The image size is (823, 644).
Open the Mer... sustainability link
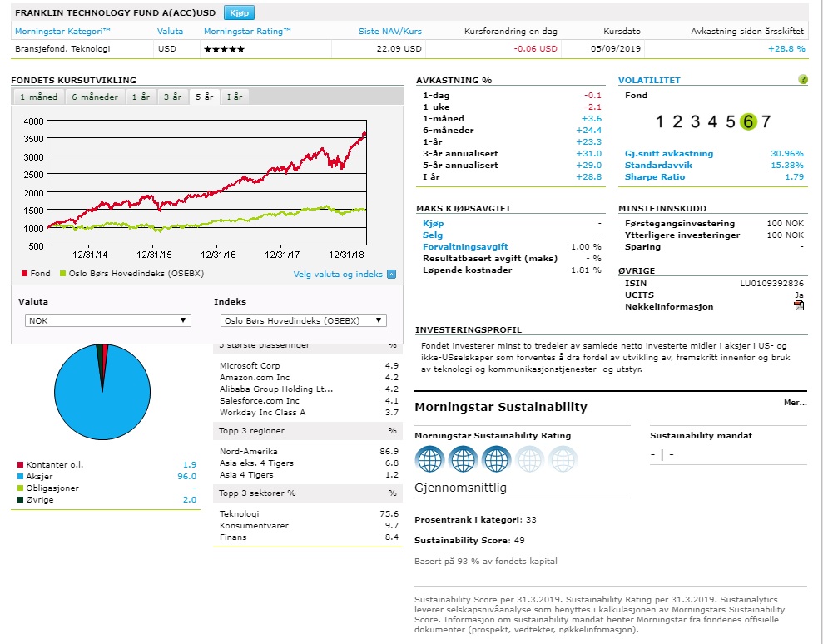796,402
